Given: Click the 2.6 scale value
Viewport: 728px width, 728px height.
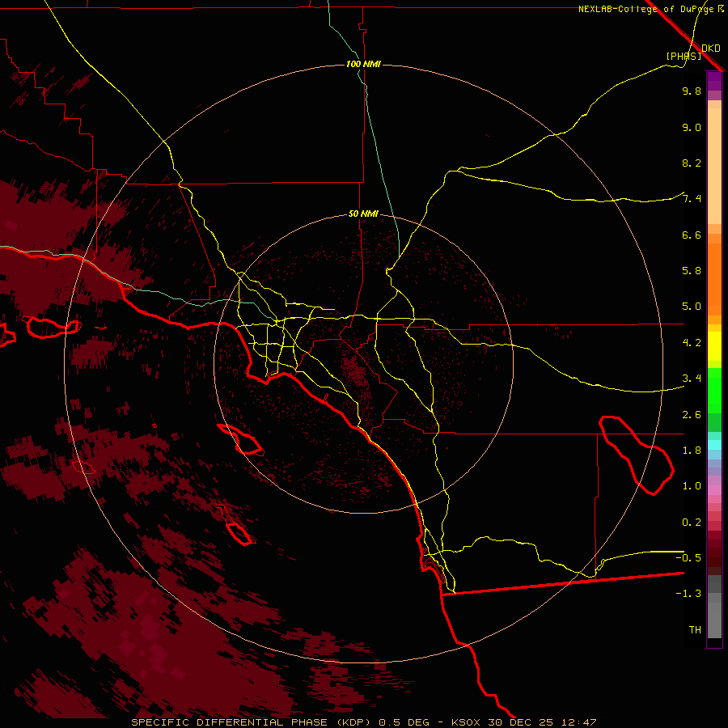Looking at the screenshot, I should point(692,414).
